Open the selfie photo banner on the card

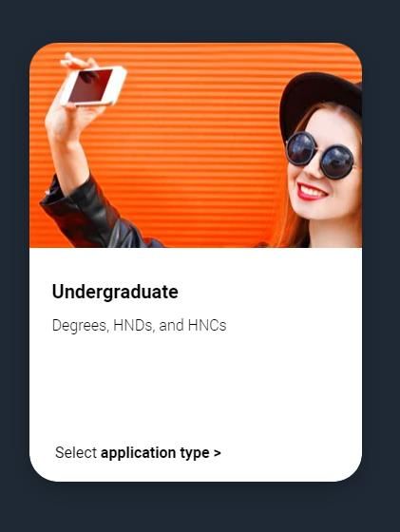tap(196, 144)
